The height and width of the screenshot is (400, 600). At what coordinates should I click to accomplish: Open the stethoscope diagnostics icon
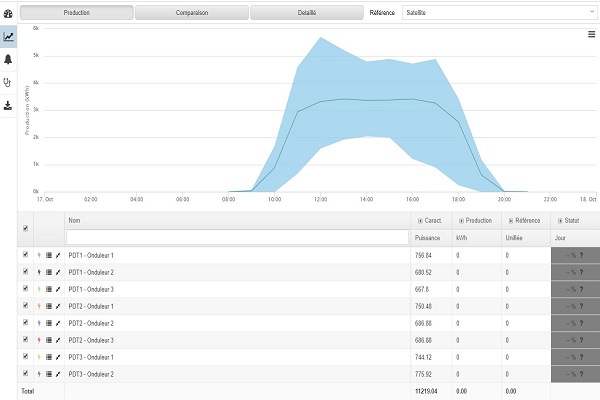7,82
